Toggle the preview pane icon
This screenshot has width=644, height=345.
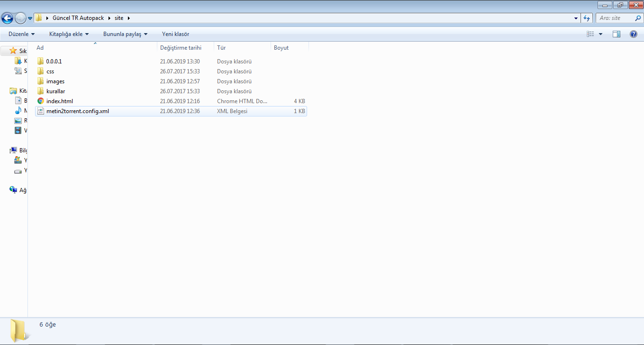616,34
